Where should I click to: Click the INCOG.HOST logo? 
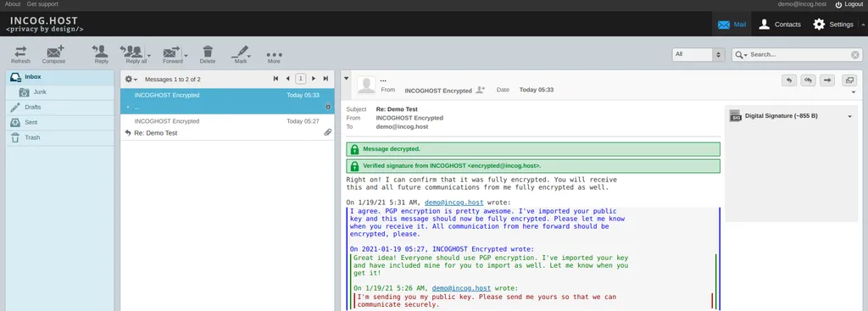point(44,24)
